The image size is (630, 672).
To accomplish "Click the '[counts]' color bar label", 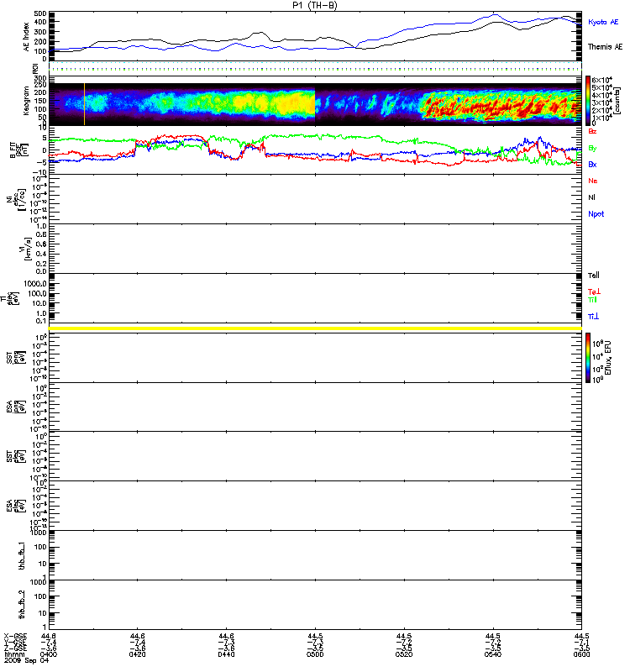I will click(x=617, y=101).
